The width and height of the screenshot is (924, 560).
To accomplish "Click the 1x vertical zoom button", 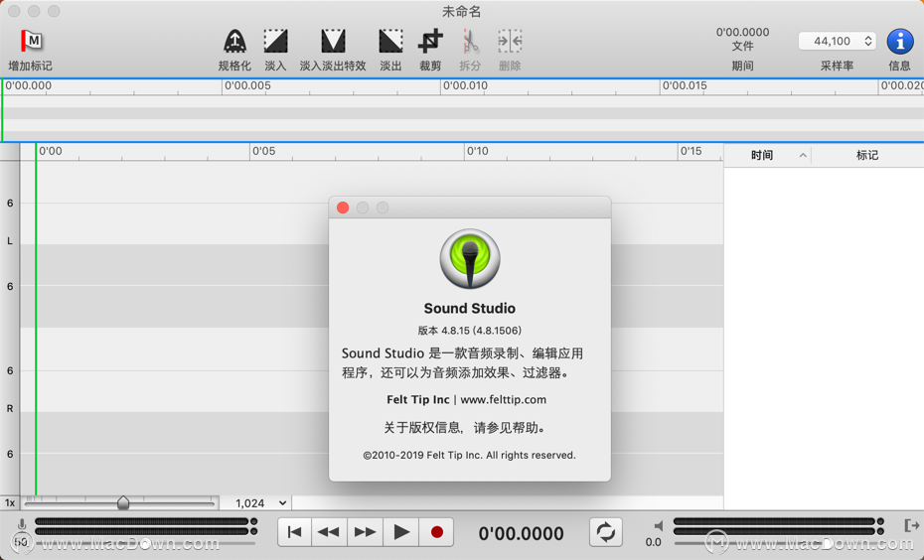I will pyautogui.click(x=10, y=502).
